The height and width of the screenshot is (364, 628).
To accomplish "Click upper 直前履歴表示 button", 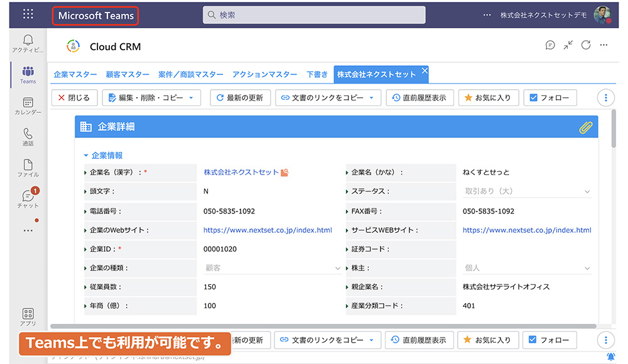I will 420,98.
